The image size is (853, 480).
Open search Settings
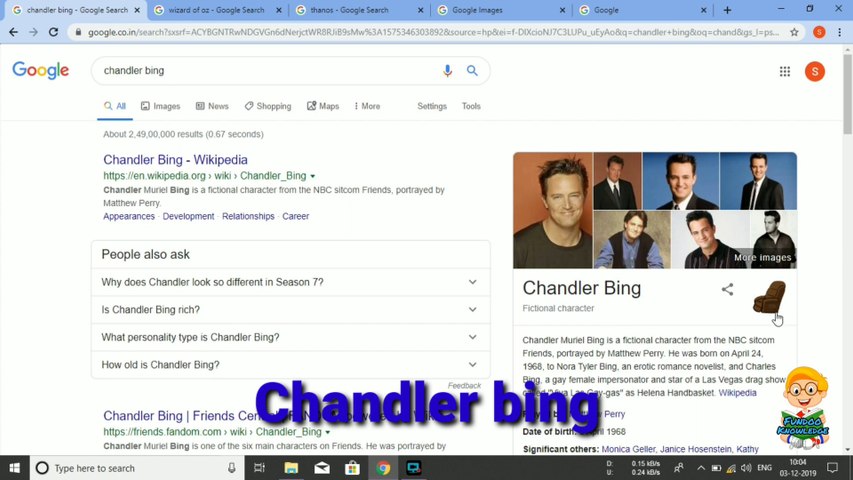[432, 106]
